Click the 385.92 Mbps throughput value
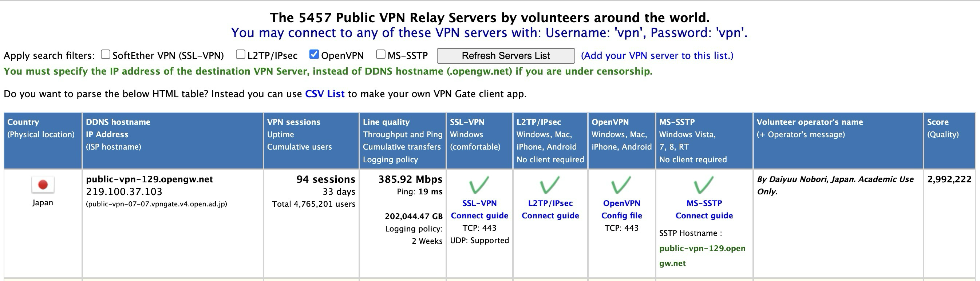This screenshot has width=980, height=281. (x=410, y=179)
